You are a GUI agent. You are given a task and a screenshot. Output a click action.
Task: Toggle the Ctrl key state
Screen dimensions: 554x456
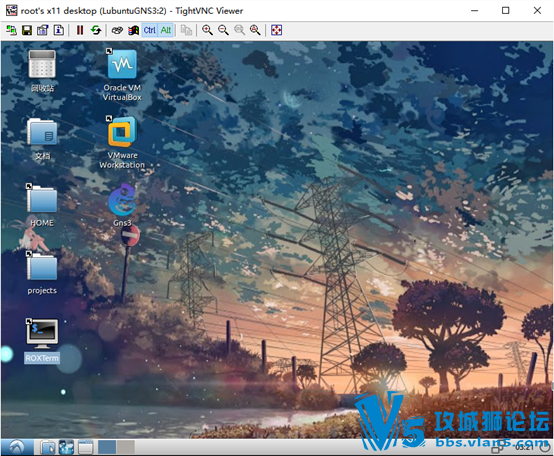click(149, 30)
